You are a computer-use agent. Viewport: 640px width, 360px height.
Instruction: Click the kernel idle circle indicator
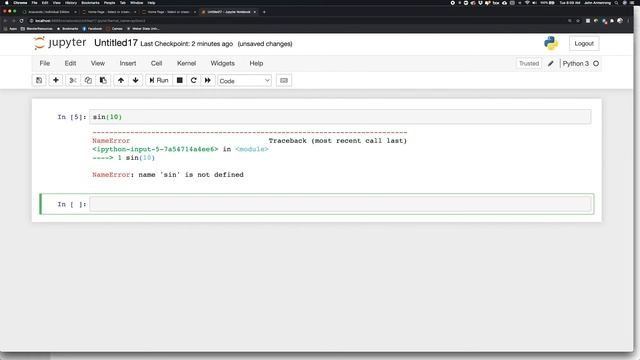pyautogui.click(x=596, y=64)
